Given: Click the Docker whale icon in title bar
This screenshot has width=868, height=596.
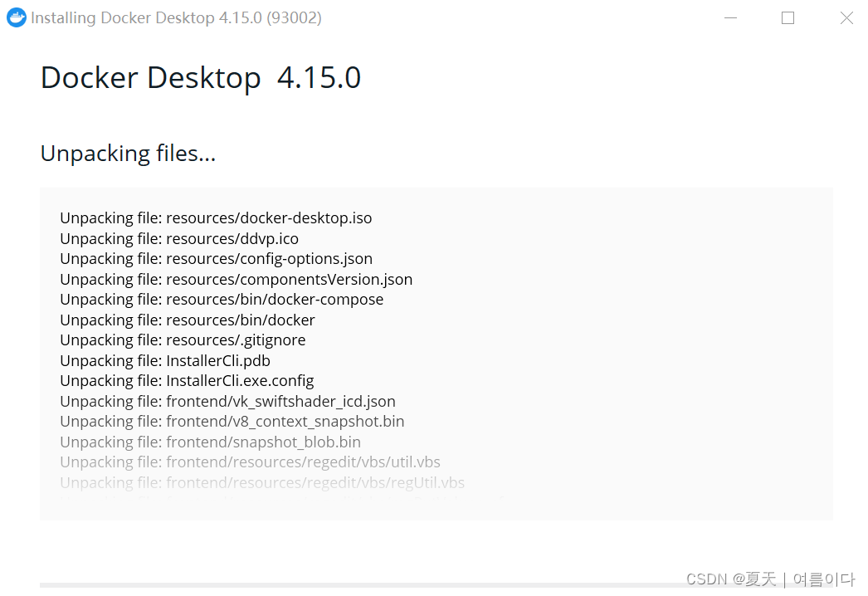Looking at the screenshot, I should [16, 17].
